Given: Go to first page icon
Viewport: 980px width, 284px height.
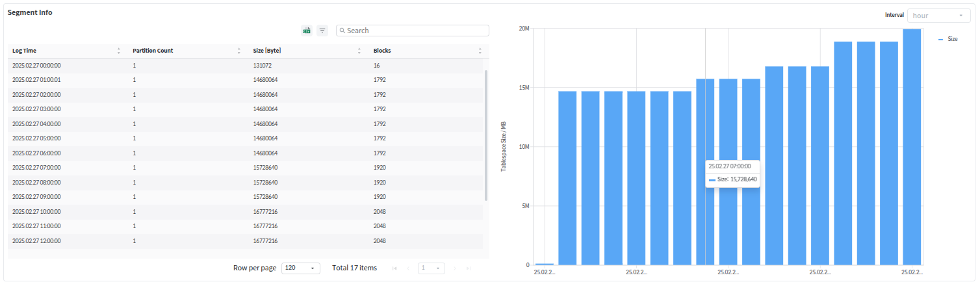Looking at the screenshot, I should (x=394, y=268).
